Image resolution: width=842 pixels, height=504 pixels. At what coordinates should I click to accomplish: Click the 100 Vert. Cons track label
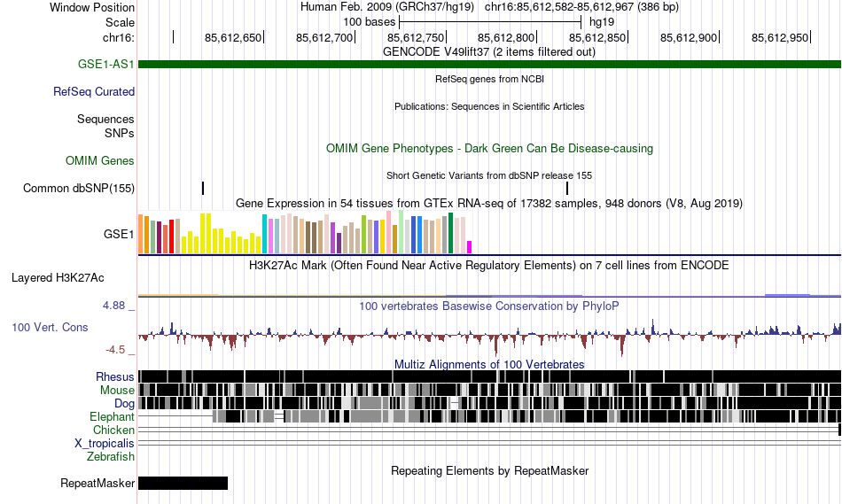click(x=50, y=327)
